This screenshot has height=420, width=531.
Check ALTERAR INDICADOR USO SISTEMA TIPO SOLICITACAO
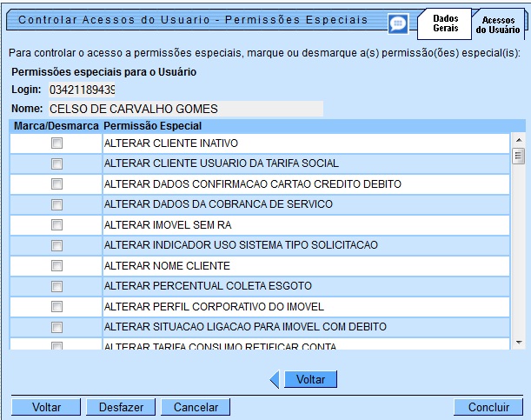click(x=56, y=245)
